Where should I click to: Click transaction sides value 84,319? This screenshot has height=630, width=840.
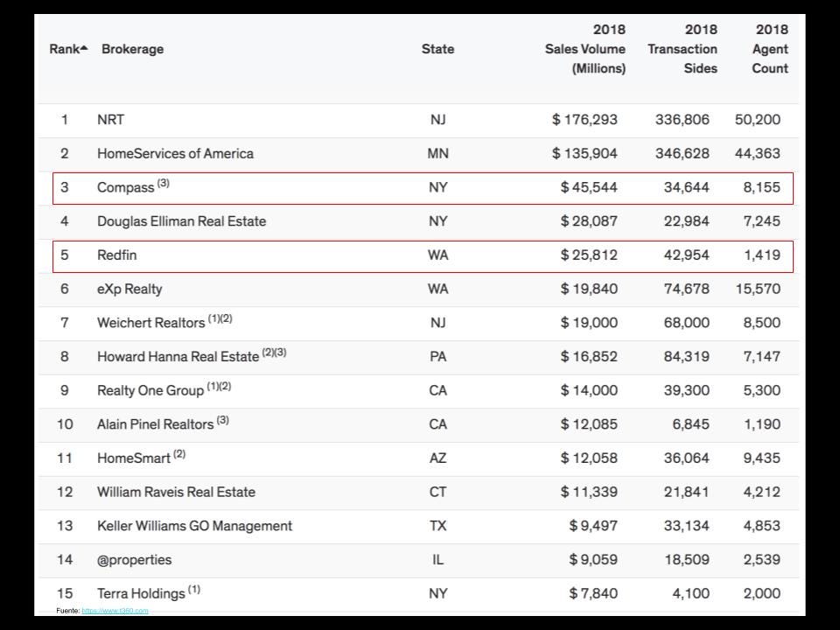pos(686,357)
